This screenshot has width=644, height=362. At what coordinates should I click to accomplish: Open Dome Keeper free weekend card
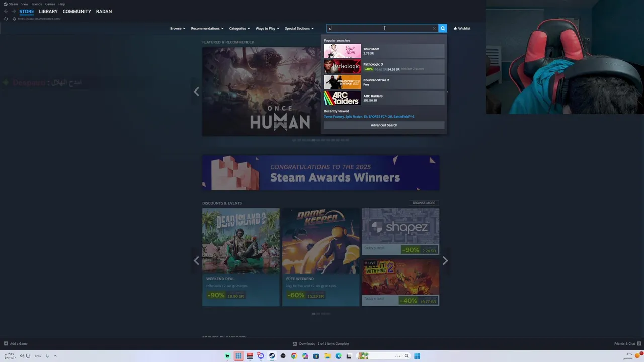[x=321, y=257]
